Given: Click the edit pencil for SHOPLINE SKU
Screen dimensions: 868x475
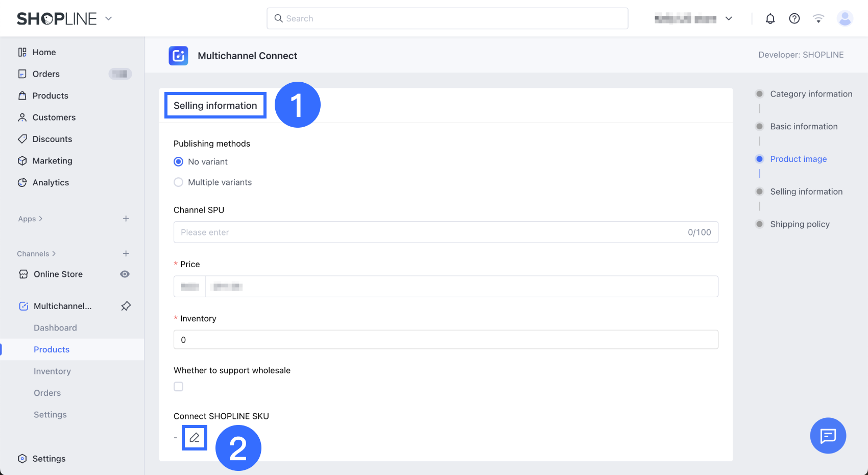Looking at the screenshot, I should click(195, 438).
